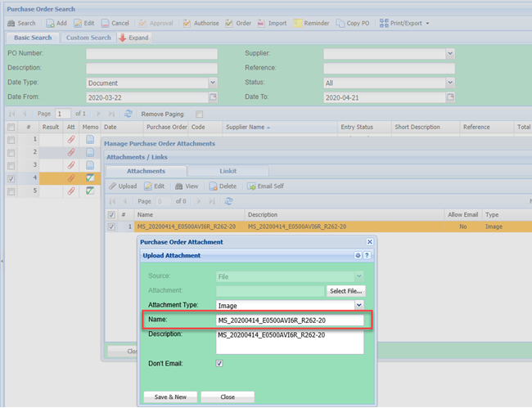Click the Reminder toolbar icon
532x408 pixels.
298,23
